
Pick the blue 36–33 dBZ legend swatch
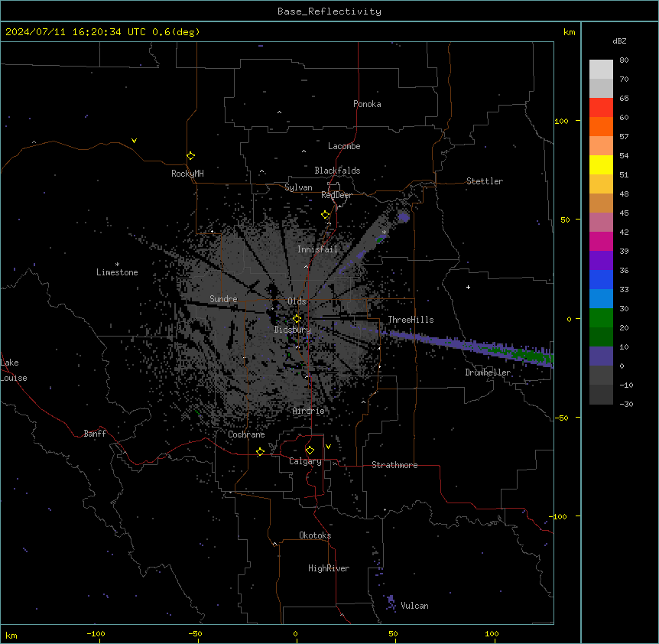[601, 279]
